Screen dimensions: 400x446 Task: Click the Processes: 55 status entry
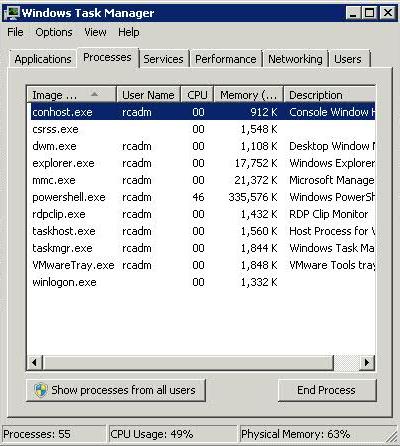coord(53,434)
